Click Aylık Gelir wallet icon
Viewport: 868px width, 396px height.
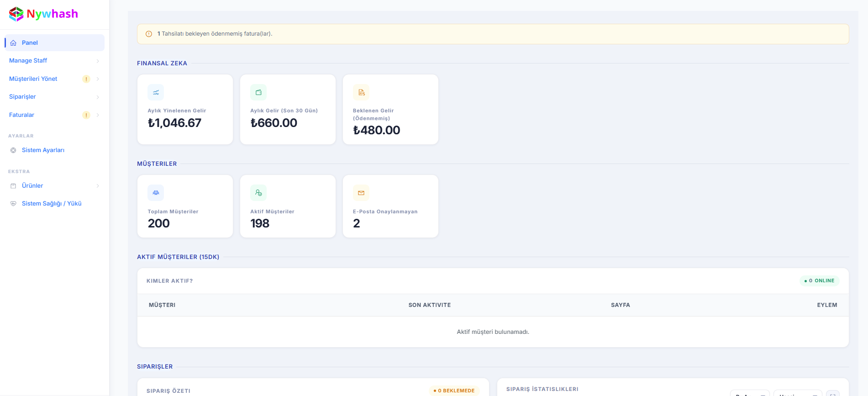pyautogui.click(x=258, y=92)
